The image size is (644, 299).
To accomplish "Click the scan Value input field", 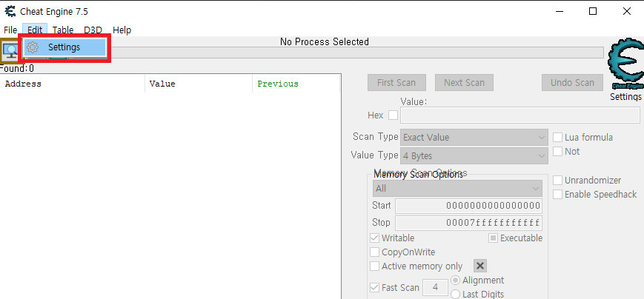I will (520, 115).
